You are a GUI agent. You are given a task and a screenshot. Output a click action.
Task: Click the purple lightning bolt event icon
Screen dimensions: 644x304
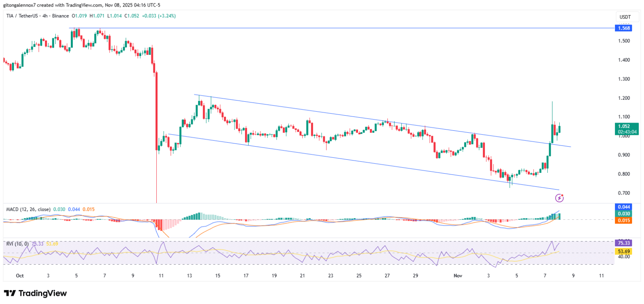click(559, 198)
